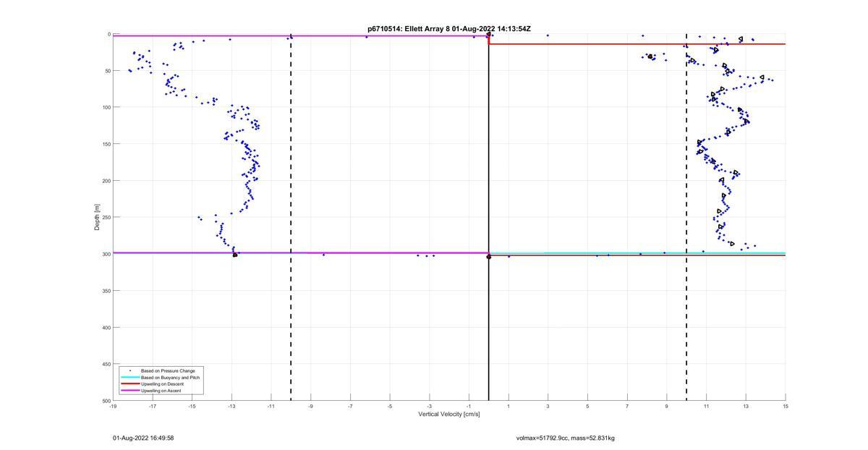Click the depth tick label "150"
This screenshot has width=868, height=450.
106,144
